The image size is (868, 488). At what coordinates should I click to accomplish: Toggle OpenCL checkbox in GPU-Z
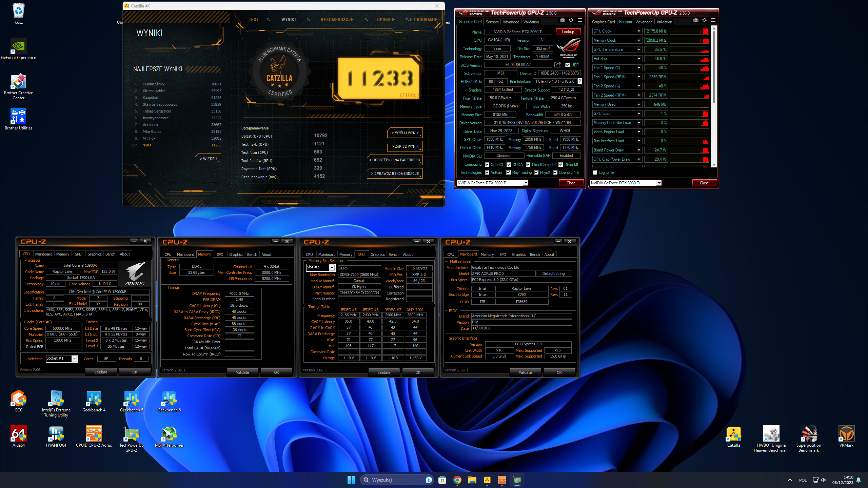487,165
